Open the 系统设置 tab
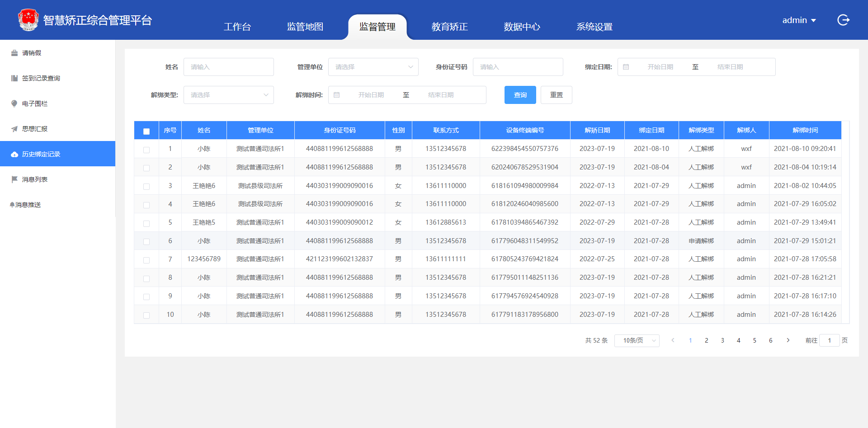 (594, 27)
